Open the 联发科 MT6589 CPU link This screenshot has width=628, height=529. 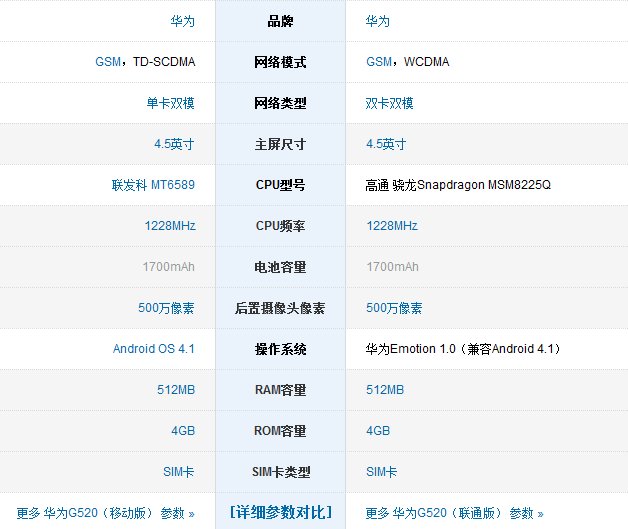[x=153, y=185]
